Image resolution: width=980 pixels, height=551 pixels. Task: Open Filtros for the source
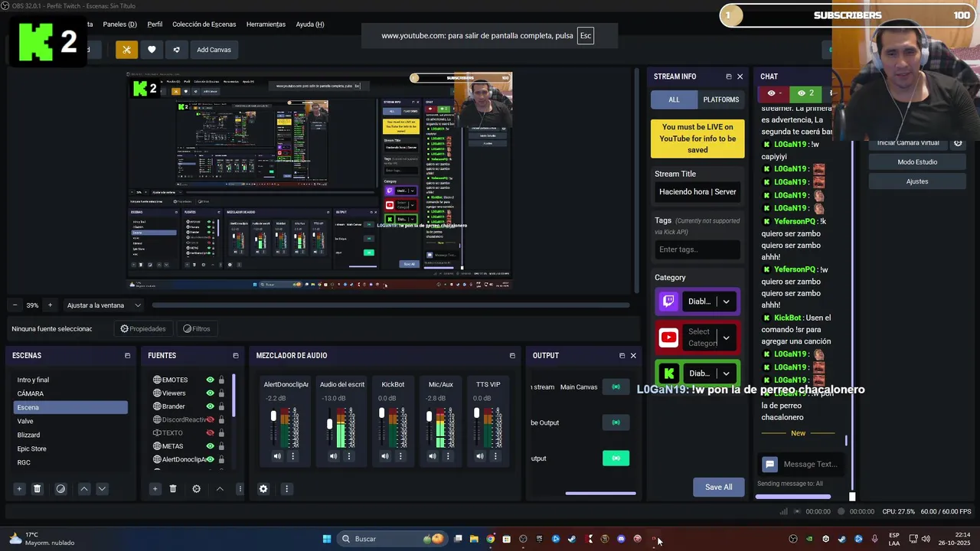point(196,329)
